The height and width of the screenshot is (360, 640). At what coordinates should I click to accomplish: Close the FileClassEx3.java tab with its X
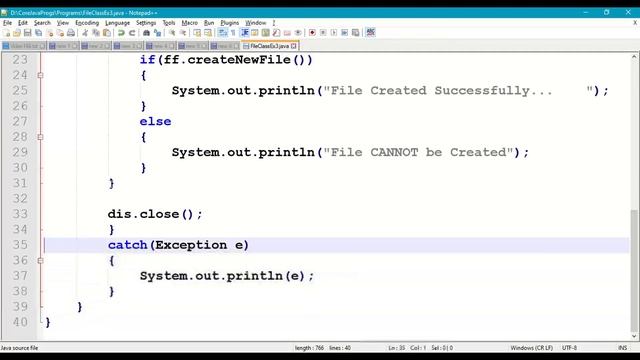pyautogui.click(x=293, y=46)
